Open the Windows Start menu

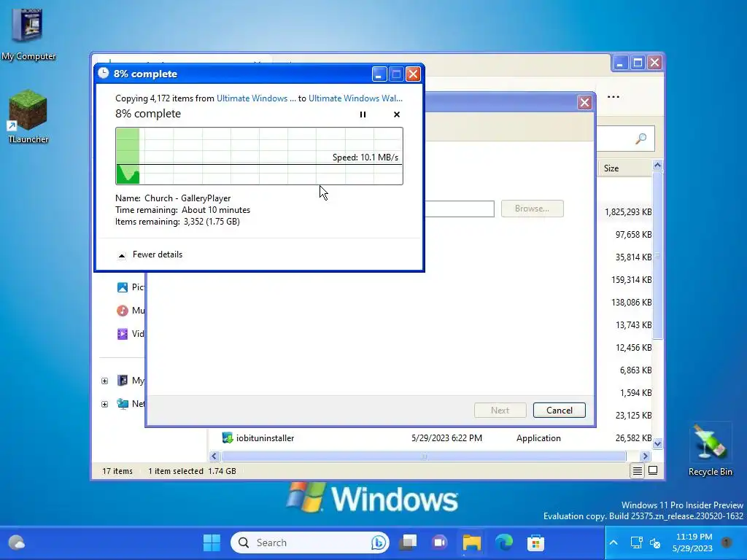(x=212, y=542)
